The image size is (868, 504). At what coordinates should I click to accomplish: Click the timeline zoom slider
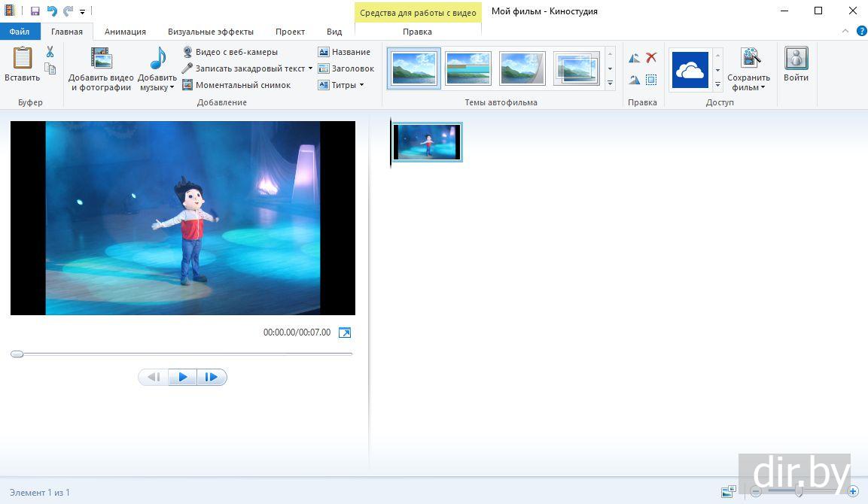coord(799,492)
